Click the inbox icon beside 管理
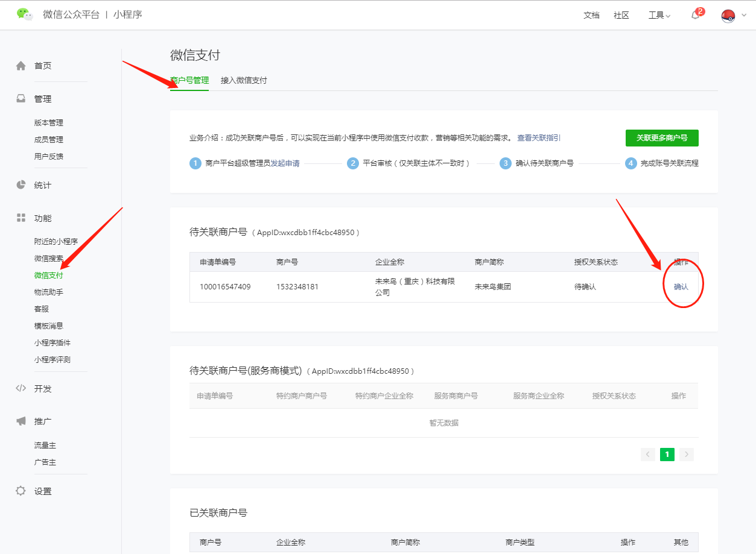 (x=21, y=99)
